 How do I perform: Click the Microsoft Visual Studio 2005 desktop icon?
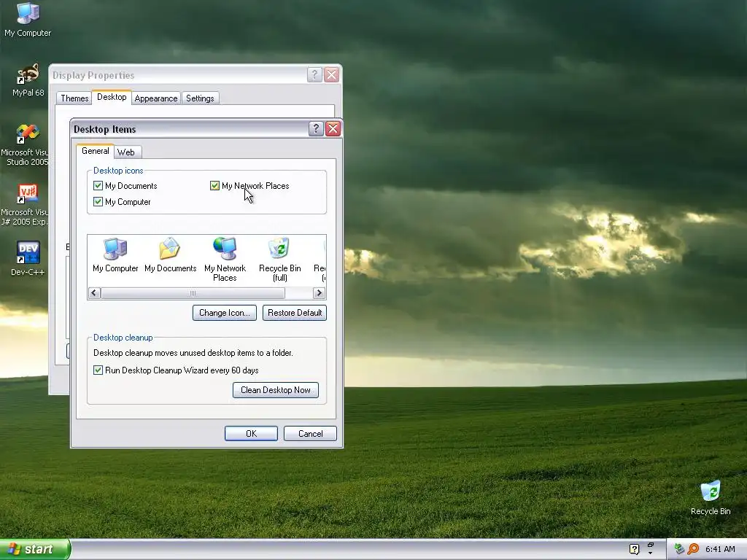25,145
